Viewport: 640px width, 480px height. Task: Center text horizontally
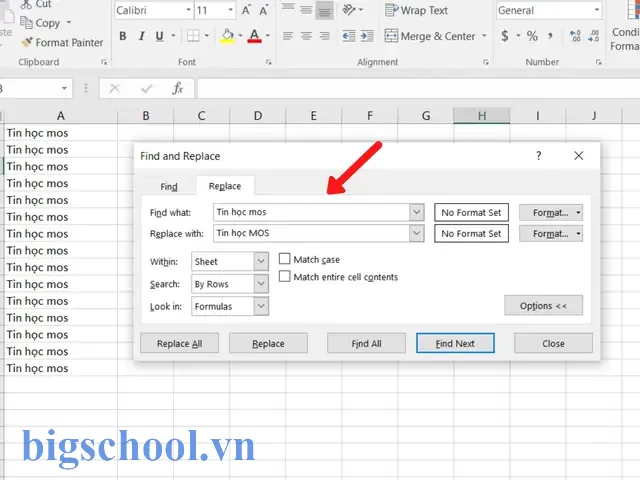(x=306, y=36)
